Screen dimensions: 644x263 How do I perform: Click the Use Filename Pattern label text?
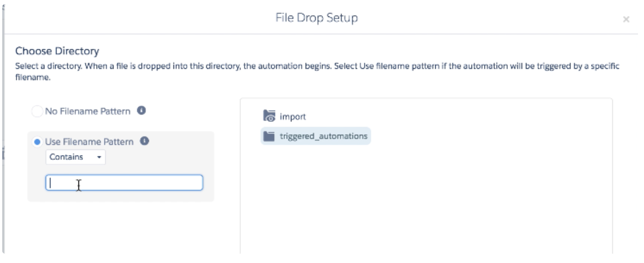[x=89, y=142]
